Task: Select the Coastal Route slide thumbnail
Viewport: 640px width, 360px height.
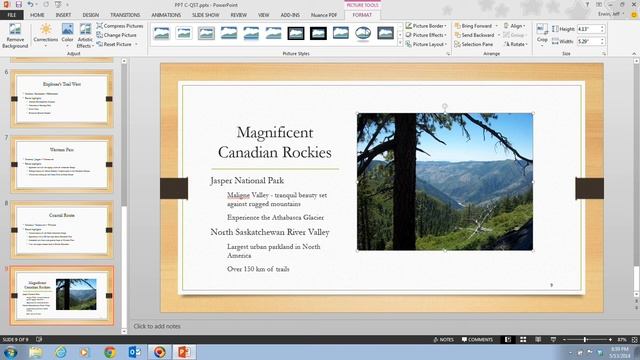Action: (62, 230)
